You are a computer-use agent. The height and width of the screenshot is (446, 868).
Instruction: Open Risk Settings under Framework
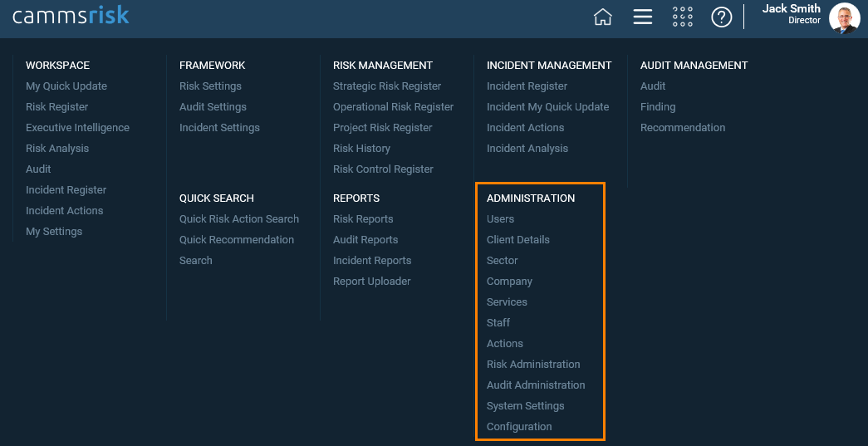click(x=210, y=86)
